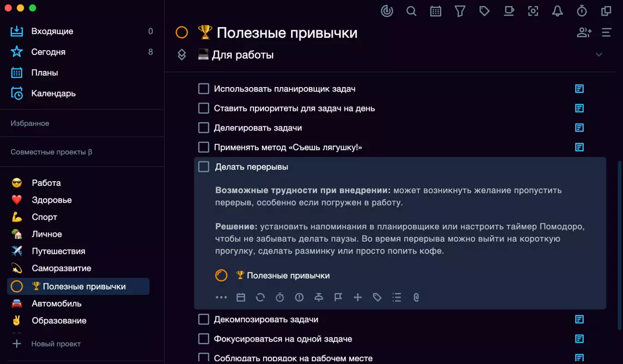The height and width of the screenshot is (364, 623).
Task: Open note of «Использовать планировщик задач»
Action: tap(580, 88)
